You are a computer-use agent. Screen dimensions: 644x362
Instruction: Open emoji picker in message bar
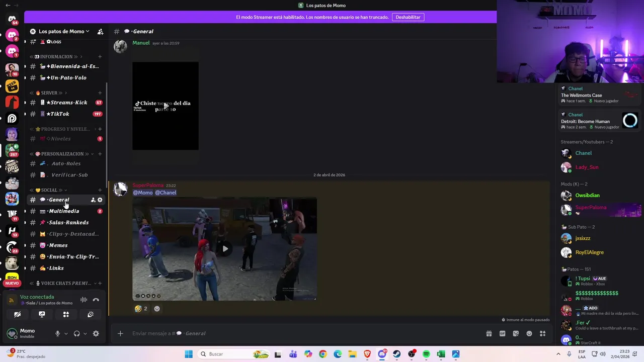coord(529,333)
